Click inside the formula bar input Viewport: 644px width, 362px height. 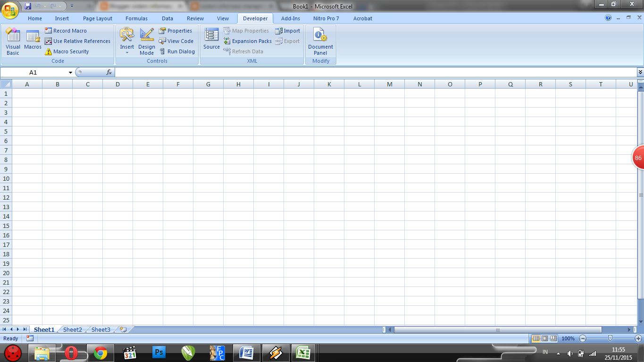pyautogui.click(x=376, y=72)
